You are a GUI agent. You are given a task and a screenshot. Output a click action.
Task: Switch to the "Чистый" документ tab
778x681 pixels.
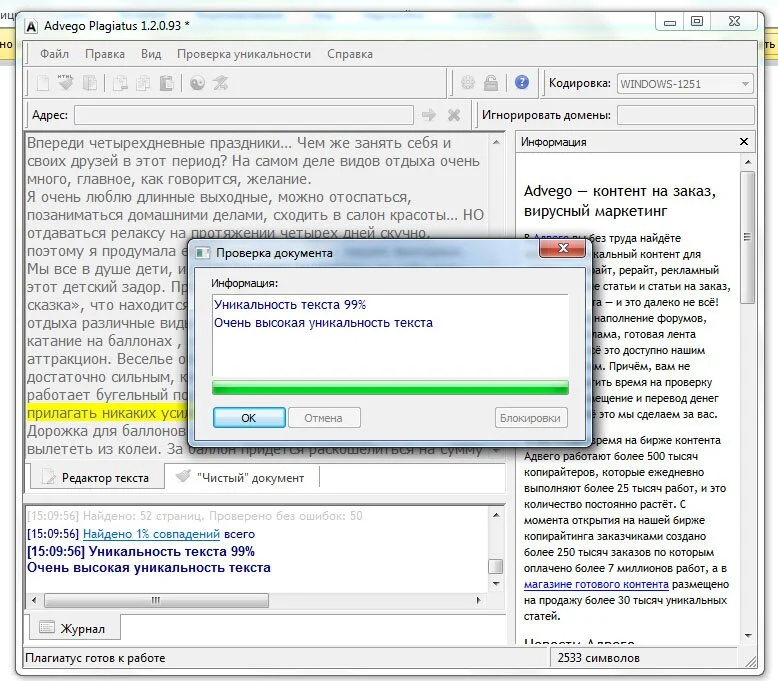click(242, 478)
